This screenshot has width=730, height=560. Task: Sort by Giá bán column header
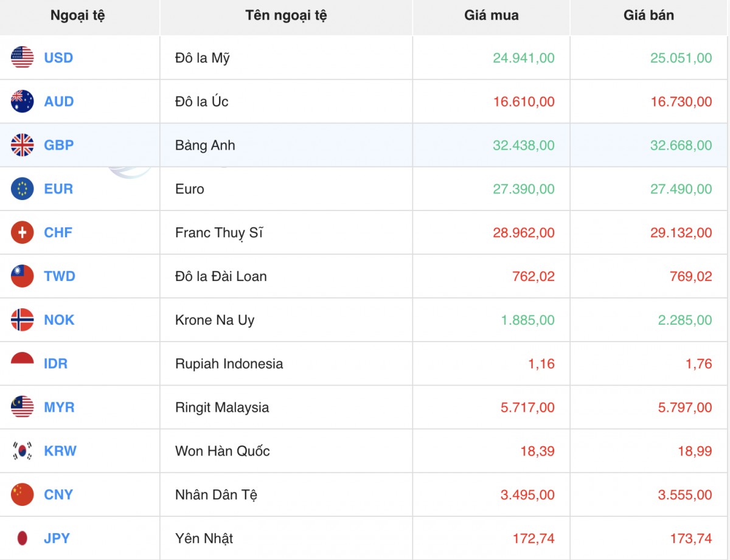click(648, 16)
